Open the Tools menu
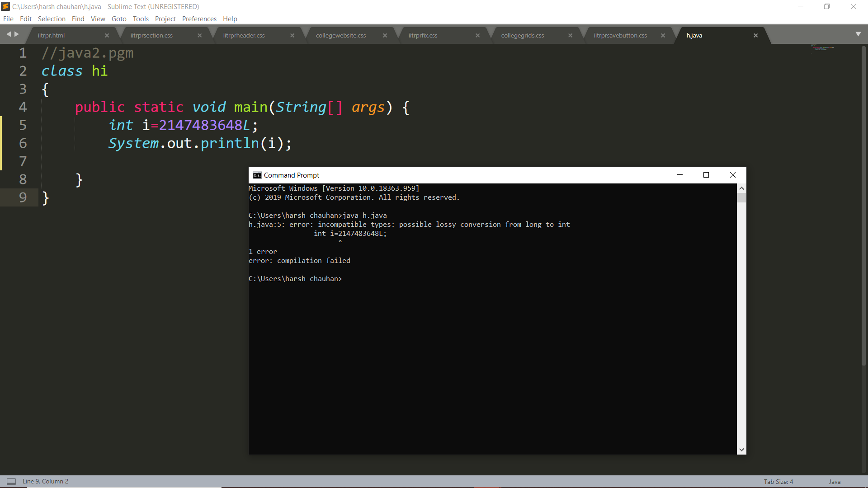 [x=141, y=19]
